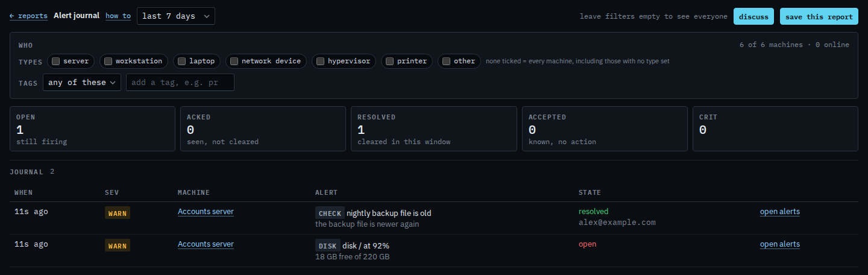This screenshot has height=275, width=868.
Task: Open the how to help link
Action: pyautogui.click(x=118, y=16)
